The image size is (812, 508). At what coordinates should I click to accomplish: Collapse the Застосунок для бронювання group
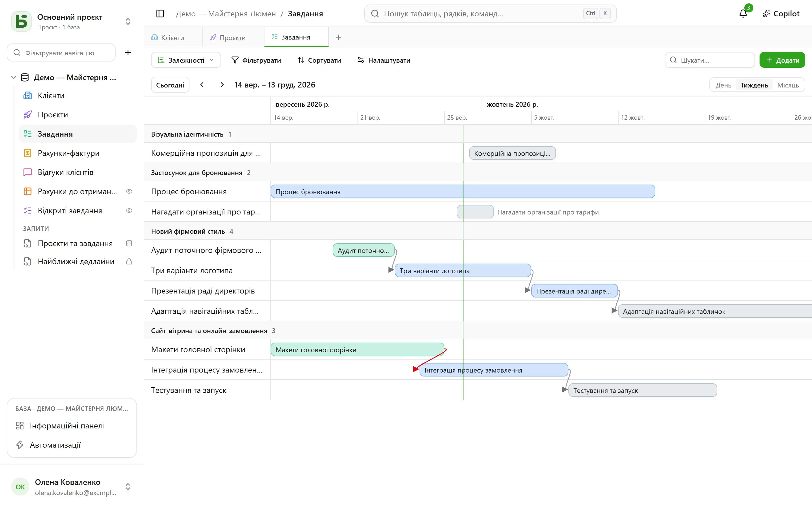pyautogui.click(x=197, y=172)
